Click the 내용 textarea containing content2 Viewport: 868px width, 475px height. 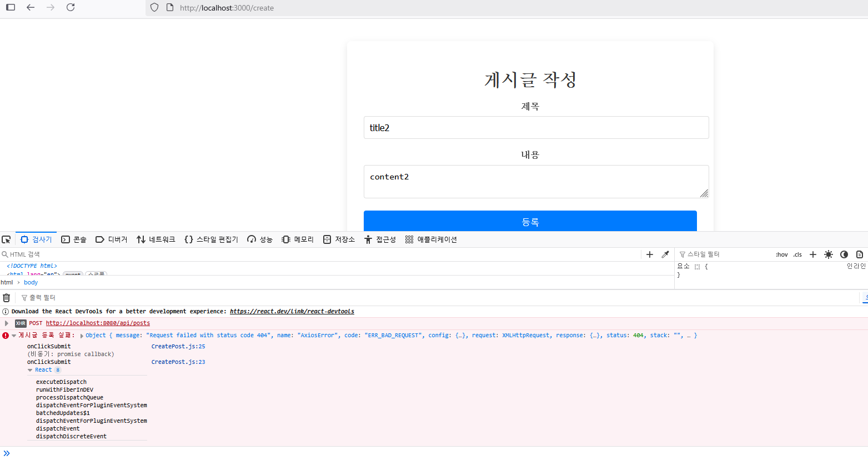pos(536,181)
